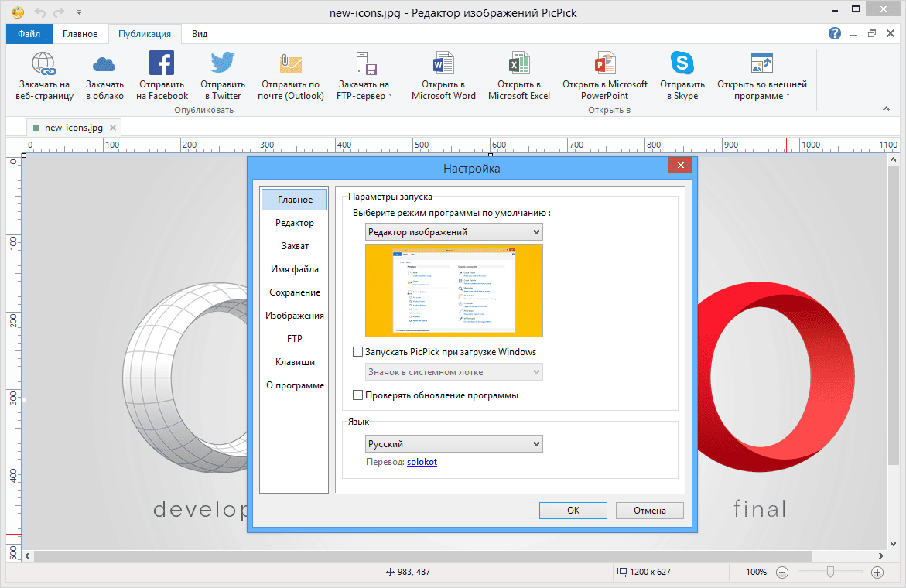Viewport: 906px width, 588px height.
Task: Open the solokot translator link
Action: pos(422,462)
